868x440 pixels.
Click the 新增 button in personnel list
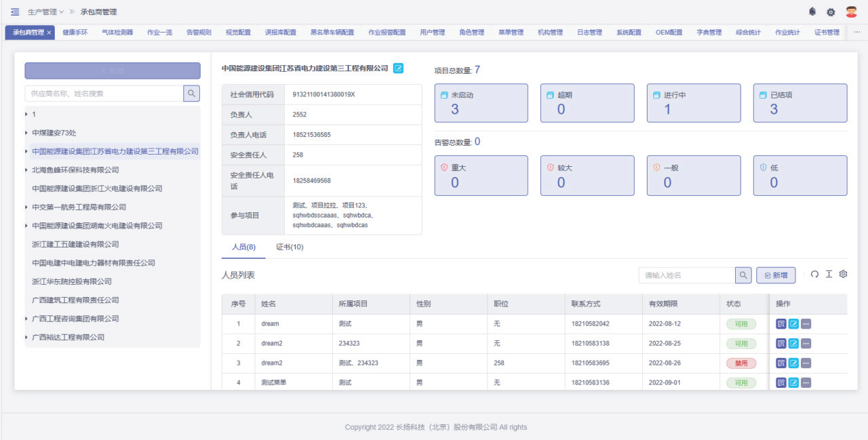click(x=776, y=275)
